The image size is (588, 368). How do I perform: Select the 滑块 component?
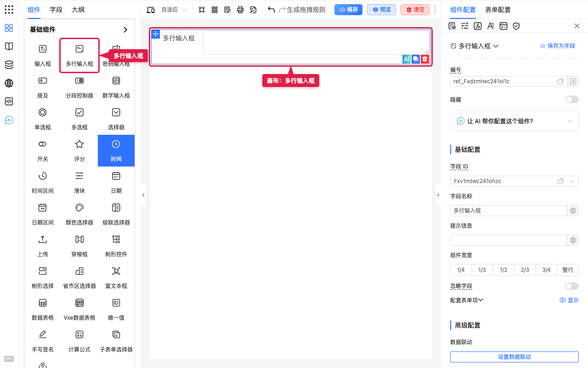[x=79, y=182]
